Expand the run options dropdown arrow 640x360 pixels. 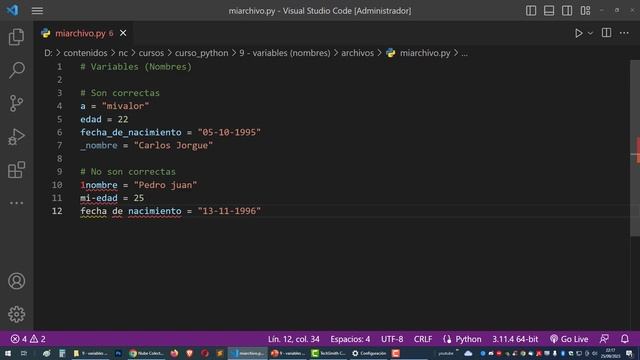(590, 33)
